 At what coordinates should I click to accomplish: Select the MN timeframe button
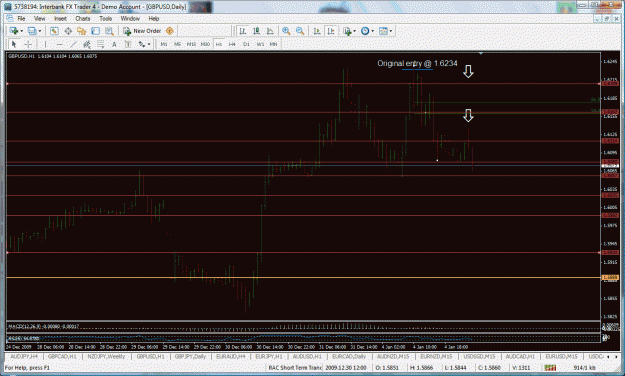(273, 44)
